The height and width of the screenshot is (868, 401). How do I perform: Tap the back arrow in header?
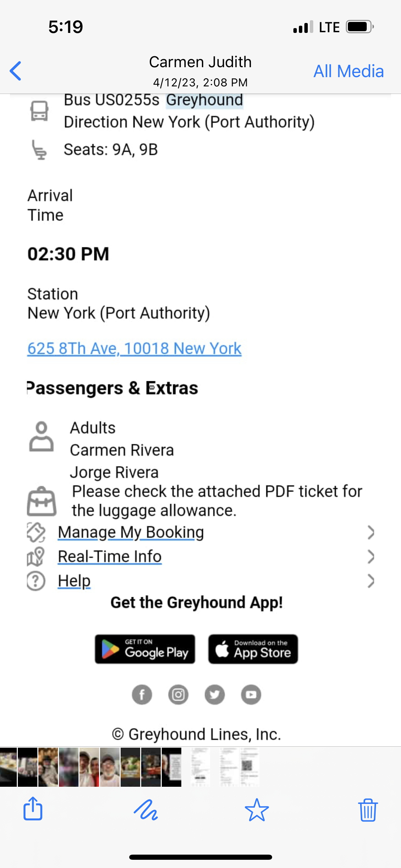(x=16, y=71)
